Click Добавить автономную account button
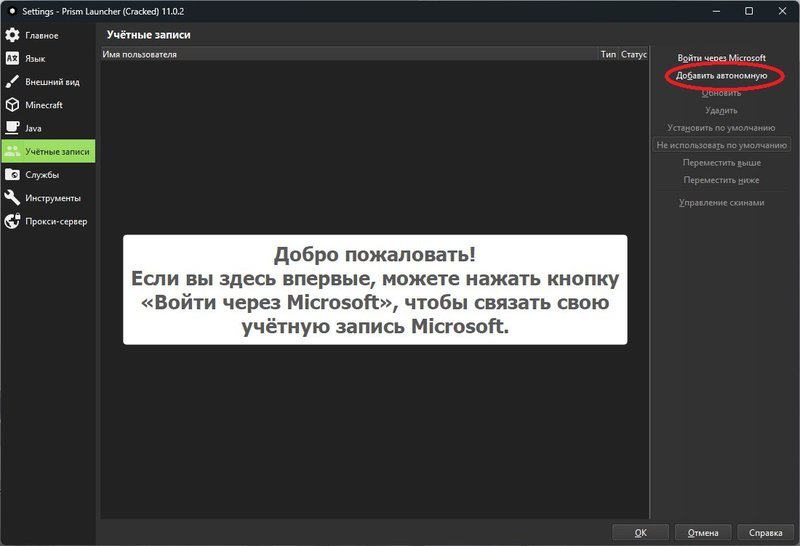This screenshot has height=546, width=800. tap(721, 76)
